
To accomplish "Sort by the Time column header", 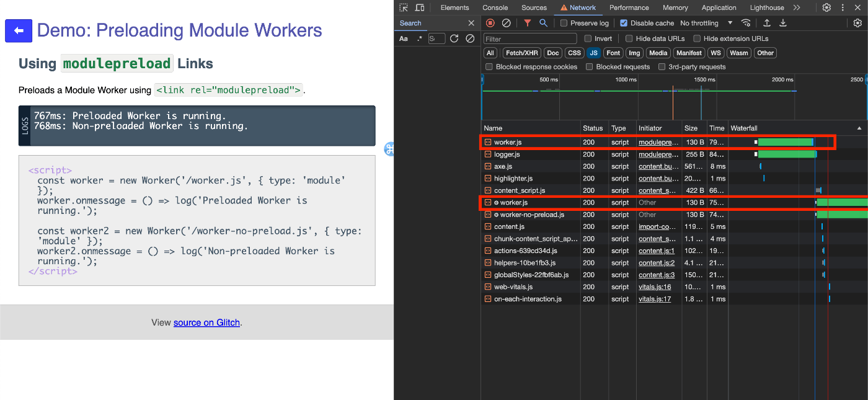I will pyautogui.click(x=717, y=128).
